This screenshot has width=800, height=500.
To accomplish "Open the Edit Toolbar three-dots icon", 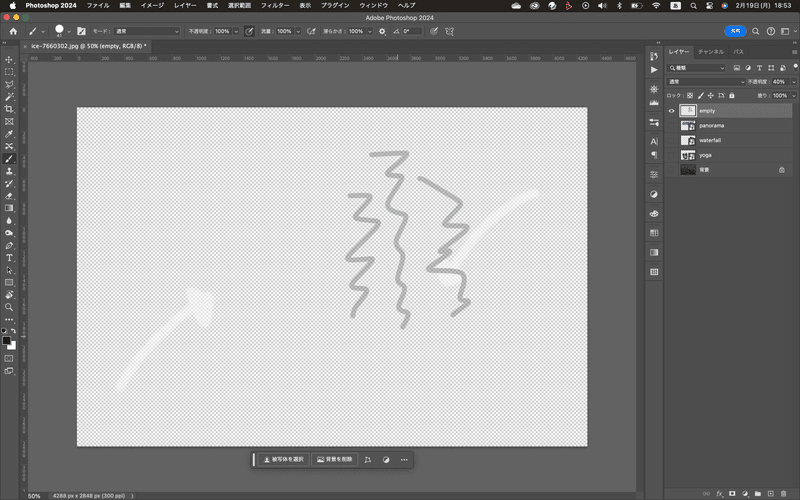I will 9,320.
